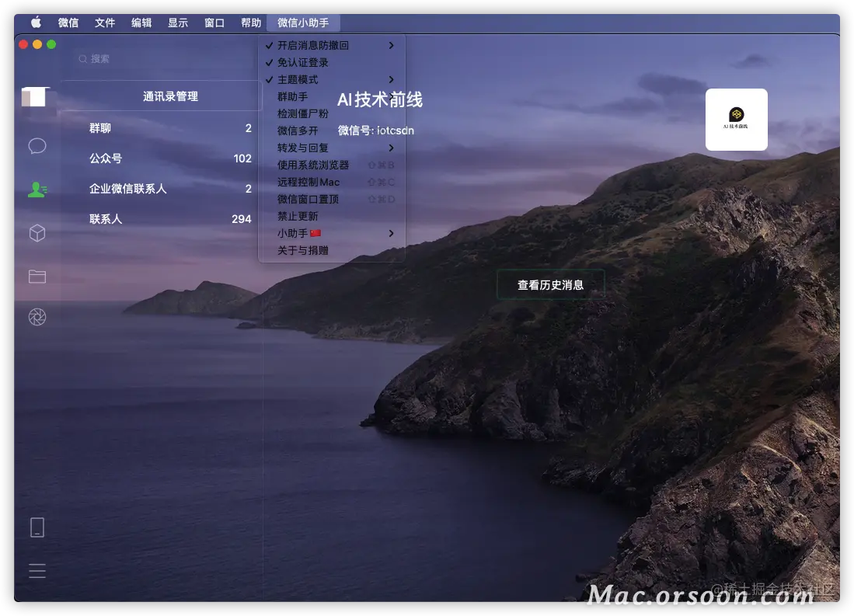
Task: Open the chats bubble icon
Action: coord(37,146)
